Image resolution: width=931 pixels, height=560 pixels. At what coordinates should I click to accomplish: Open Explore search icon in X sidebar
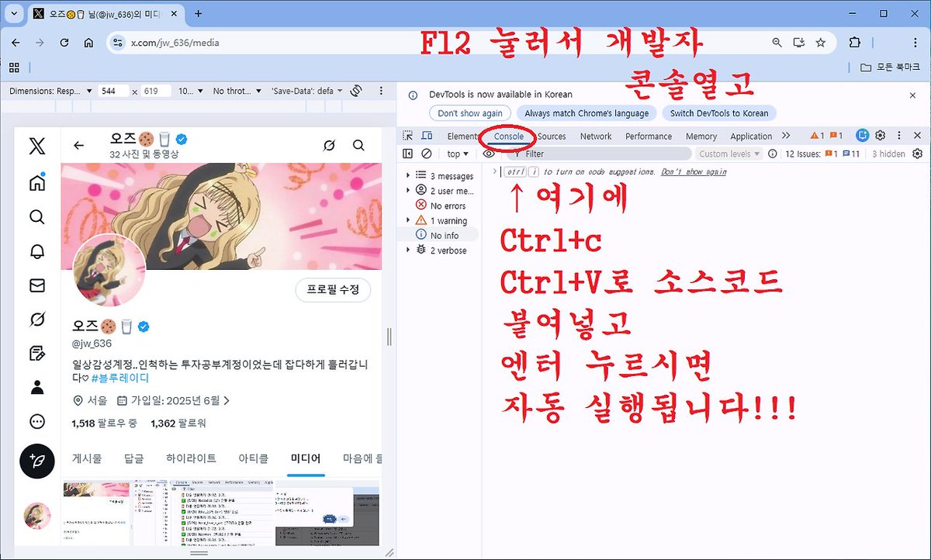point(36,216)
